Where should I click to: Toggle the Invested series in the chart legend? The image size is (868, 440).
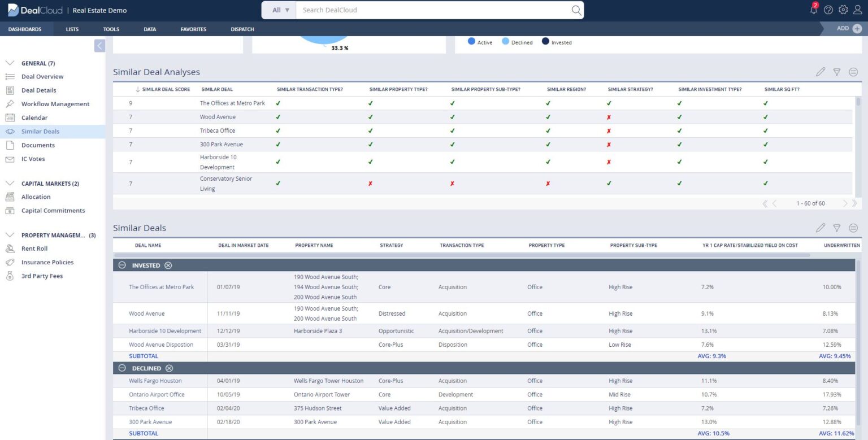pyautogui.click(x=557, y=42)
